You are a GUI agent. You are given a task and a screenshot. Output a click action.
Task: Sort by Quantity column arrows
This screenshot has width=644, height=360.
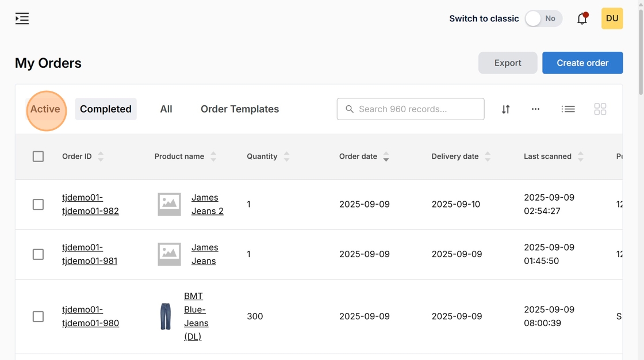coord(287,156)
